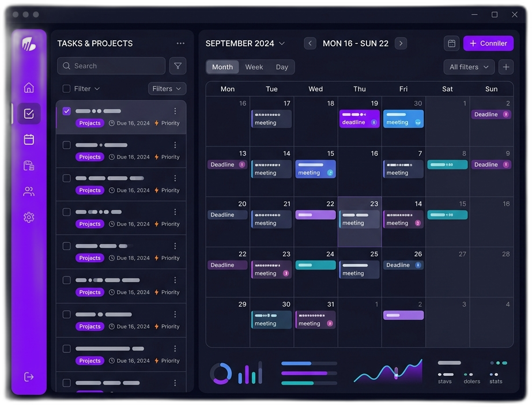Click the 'stavs' legend label
This screenshot has height=407, width=532.
(444, 382)
